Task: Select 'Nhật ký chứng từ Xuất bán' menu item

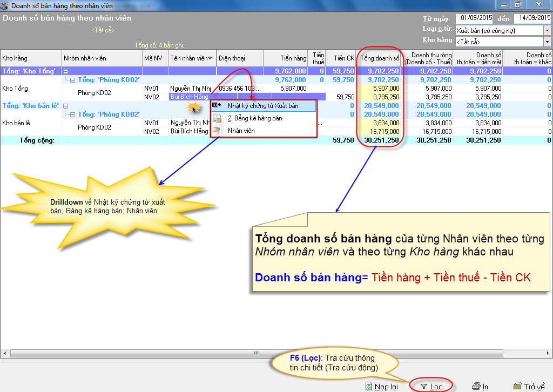Action: [x=262, y=106]
